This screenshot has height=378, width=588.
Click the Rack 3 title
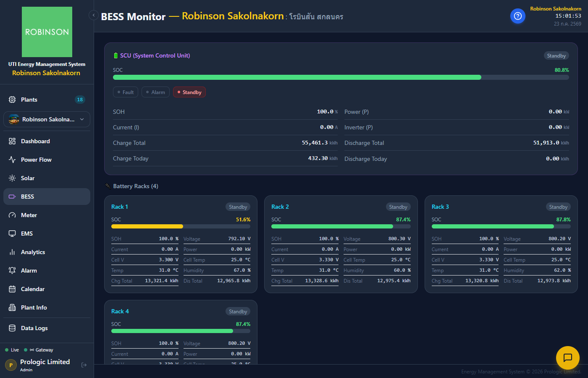[440, 207]
